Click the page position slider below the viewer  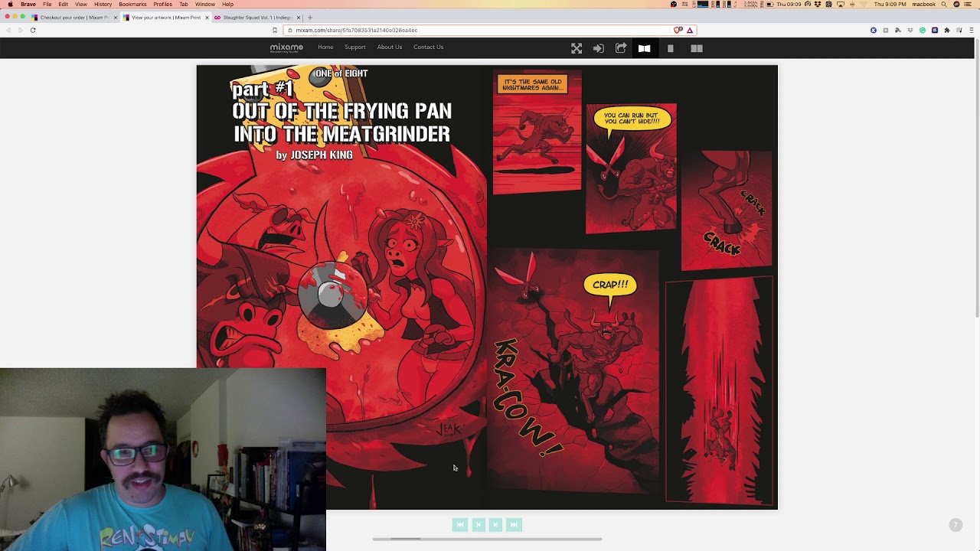pos(405,539)
